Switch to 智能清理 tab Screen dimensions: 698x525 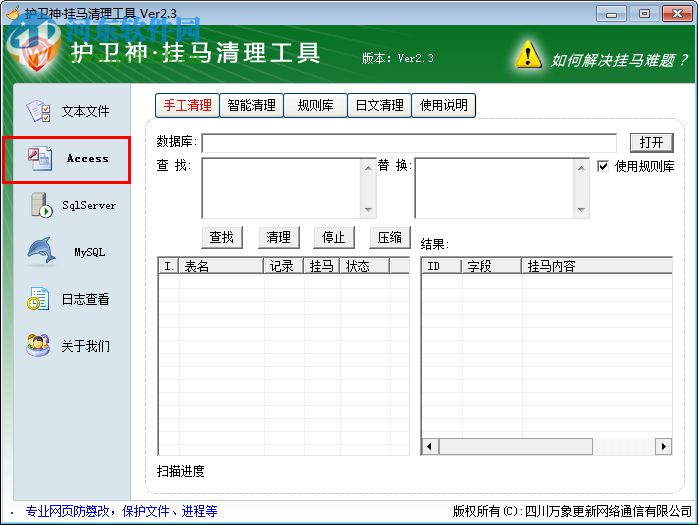(252, 106)
